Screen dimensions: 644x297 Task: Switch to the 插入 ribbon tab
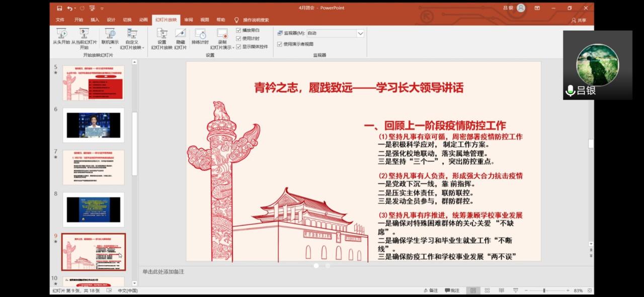[95, 20]
